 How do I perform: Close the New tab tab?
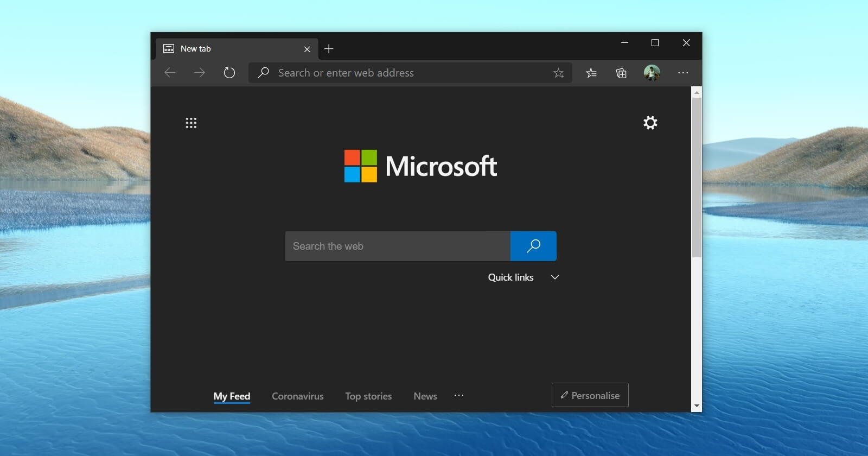[307, 49]
